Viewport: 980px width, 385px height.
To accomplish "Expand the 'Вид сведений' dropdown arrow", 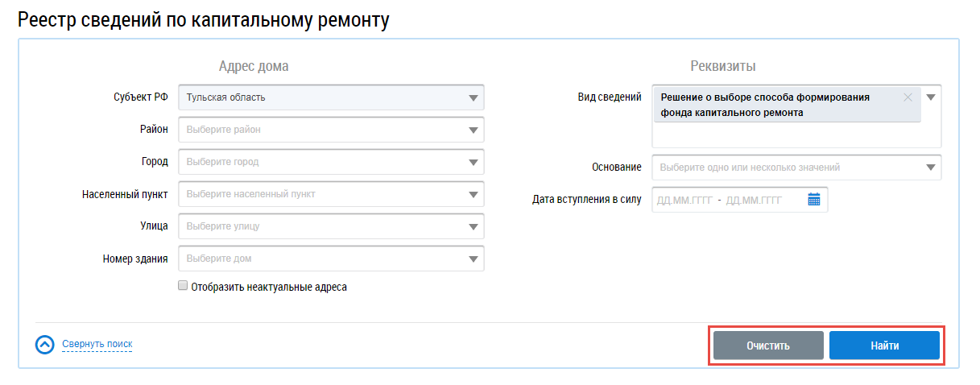I will (x=931, y=97).
